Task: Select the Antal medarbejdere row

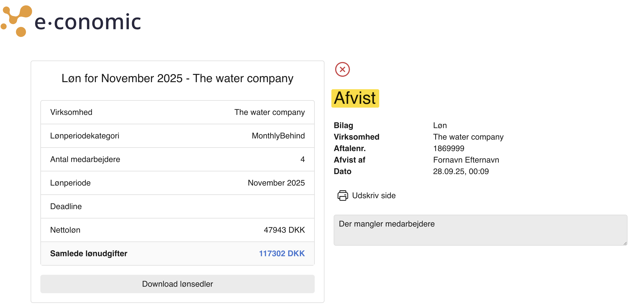Action: click(177, 159)
